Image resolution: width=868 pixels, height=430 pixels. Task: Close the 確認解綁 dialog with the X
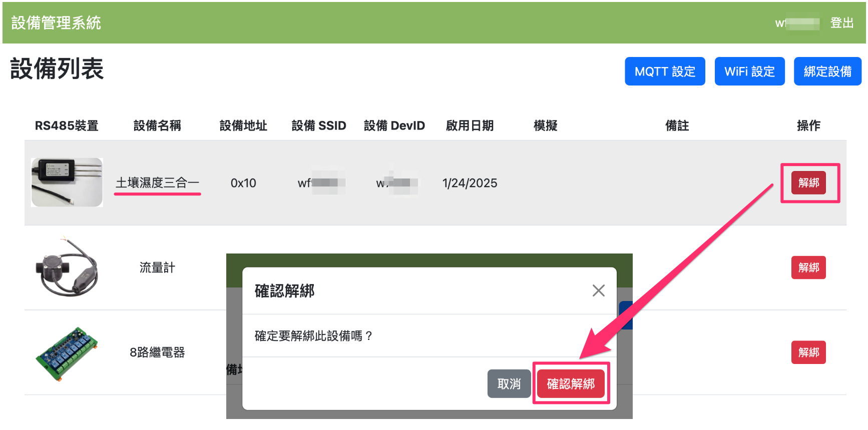[598, 290]
